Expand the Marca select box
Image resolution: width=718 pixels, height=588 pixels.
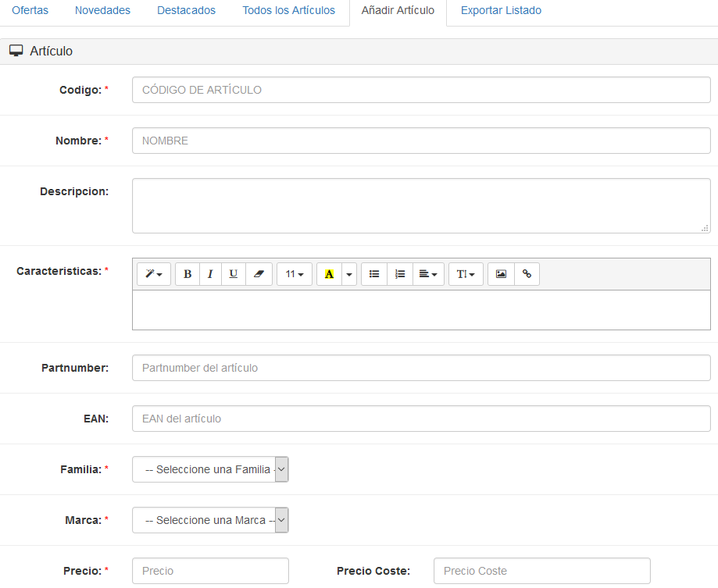[210, 520]
